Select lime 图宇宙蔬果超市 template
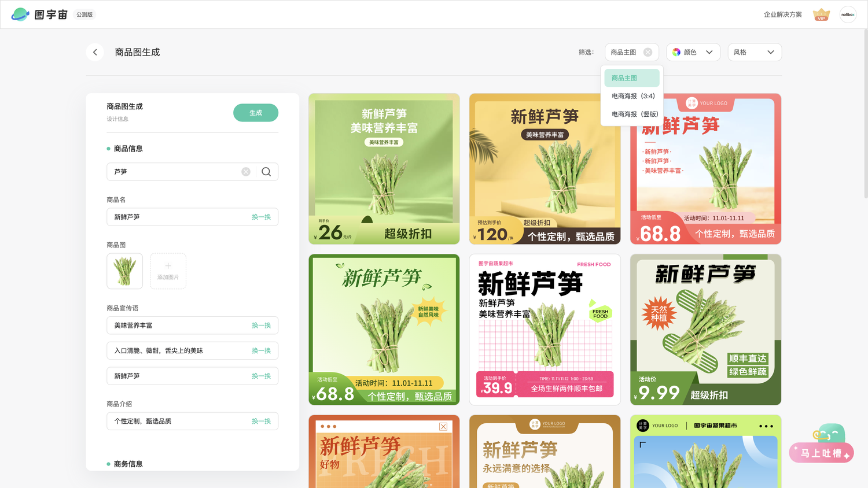Viewport: 868px width, 488px height. [706, 452]
